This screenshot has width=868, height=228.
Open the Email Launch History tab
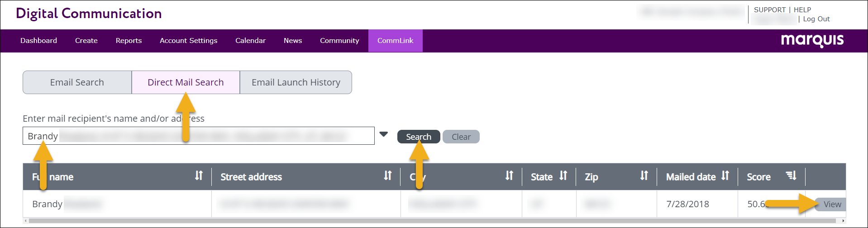pyautogui.click(x=296, y=82)
